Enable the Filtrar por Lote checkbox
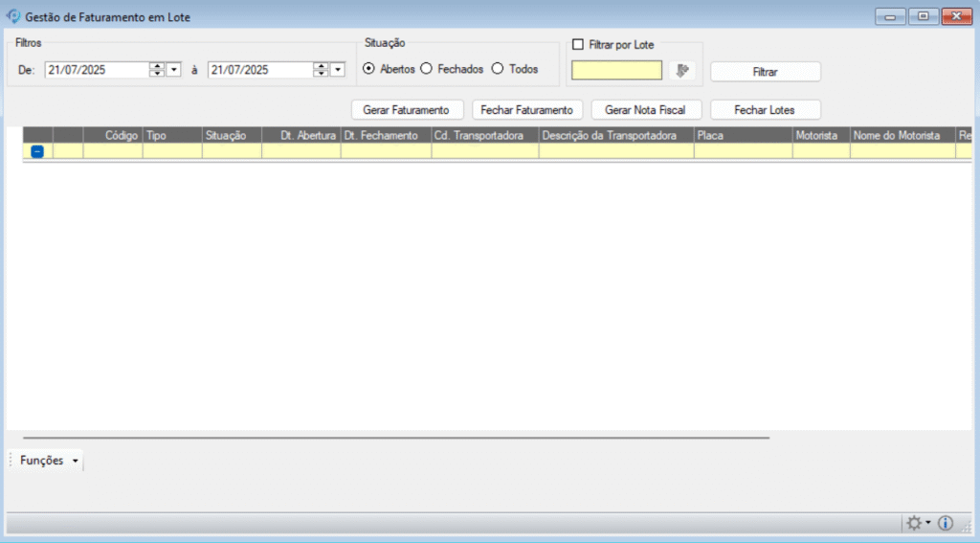 (577, 44)
